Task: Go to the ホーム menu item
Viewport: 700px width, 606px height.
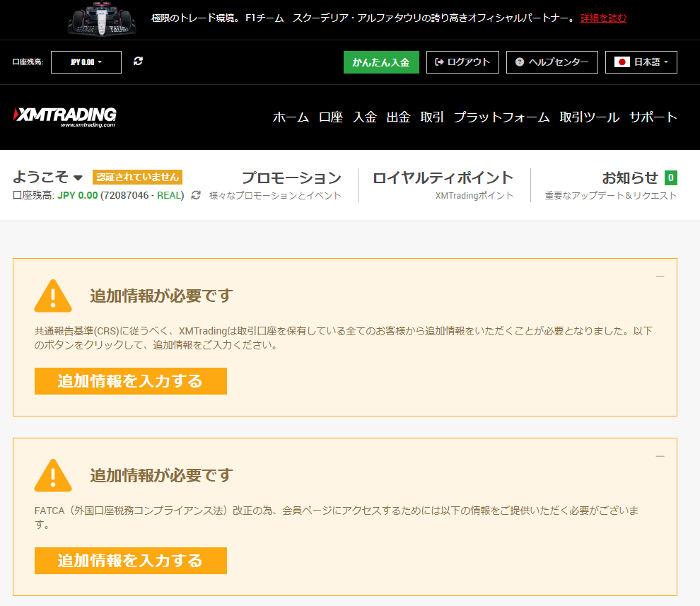Action: click(291, 117)
